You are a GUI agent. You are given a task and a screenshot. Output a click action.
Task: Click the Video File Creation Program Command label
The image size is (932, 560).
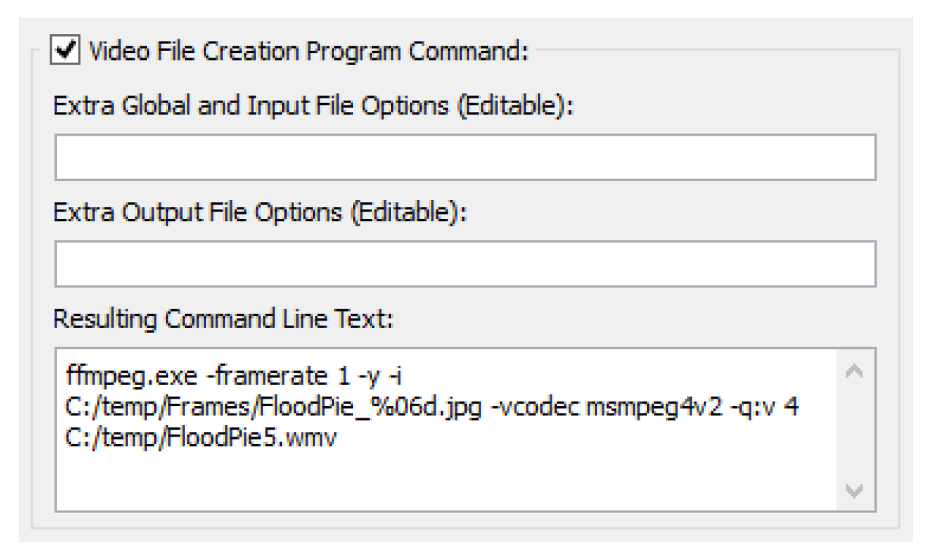click(310, 54)
